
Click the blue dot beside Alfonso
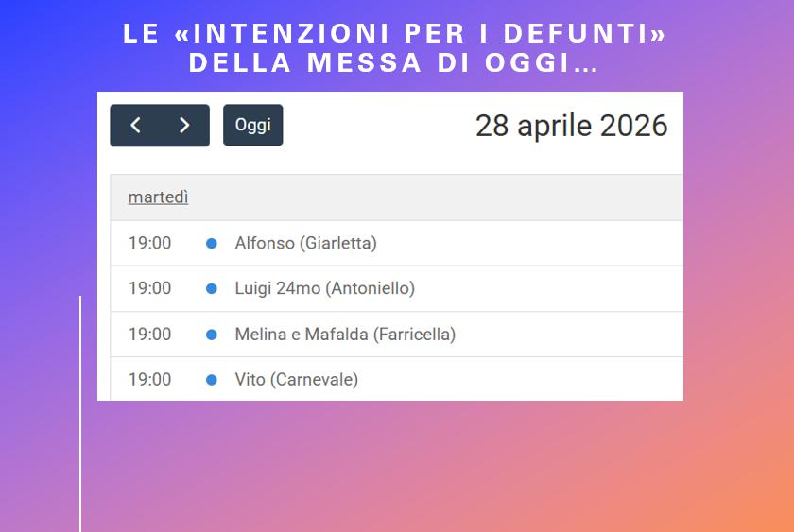pyautogui.click(x=212, y=243)
